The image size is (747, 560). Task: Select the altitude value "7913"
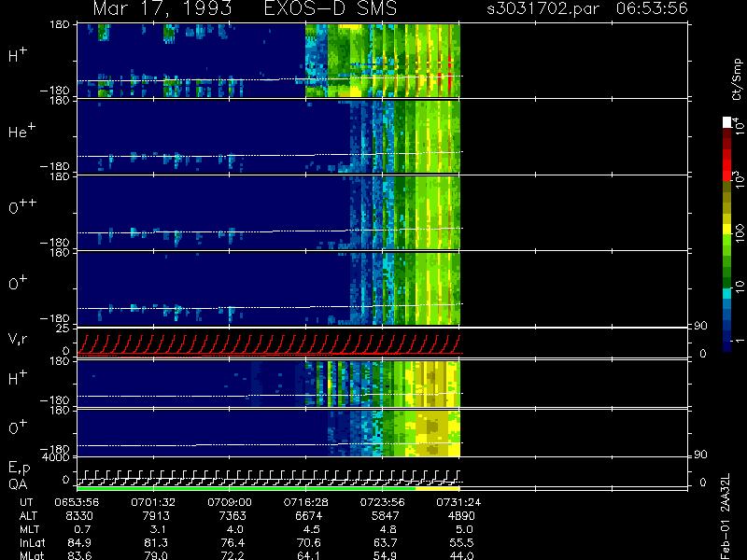[156, 516]
